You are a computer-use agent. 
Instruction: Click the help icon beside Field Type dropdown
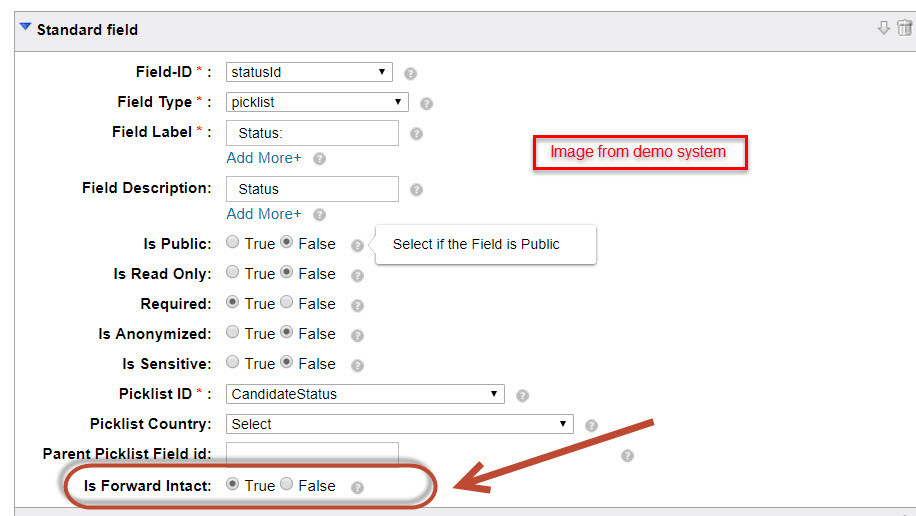point(426,103)
